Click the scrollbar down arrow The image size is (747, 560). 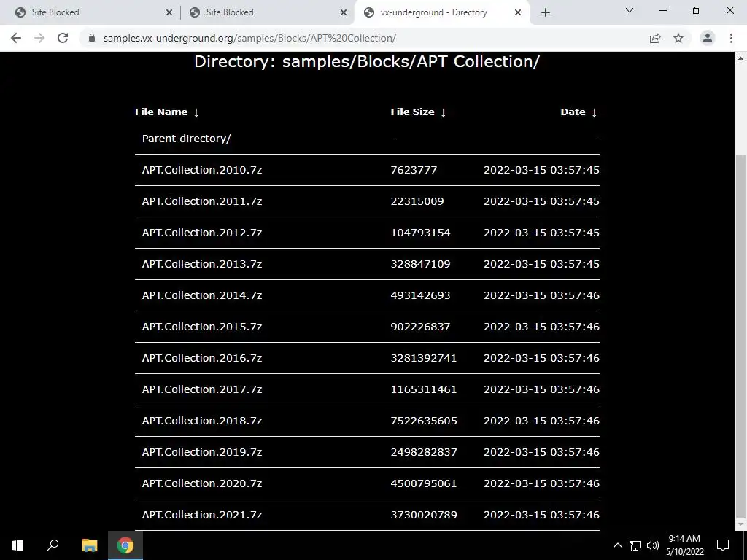(741, 524)
